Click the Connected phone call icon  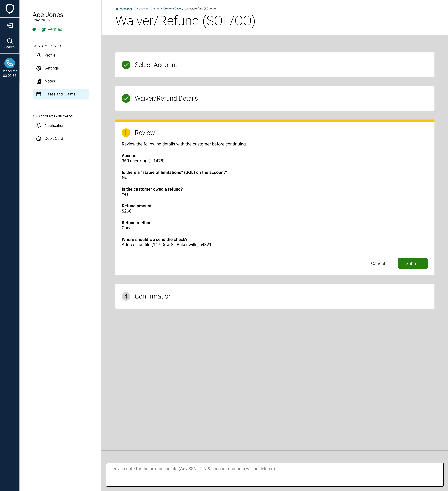pos(9,63)
